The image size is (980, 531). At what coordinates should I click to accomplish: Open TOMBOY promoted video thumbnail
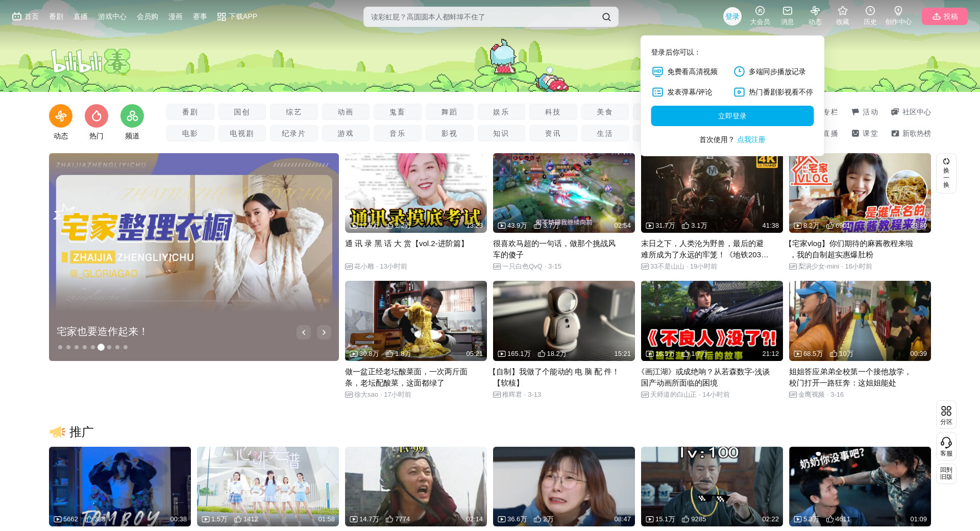coord(120,487)
